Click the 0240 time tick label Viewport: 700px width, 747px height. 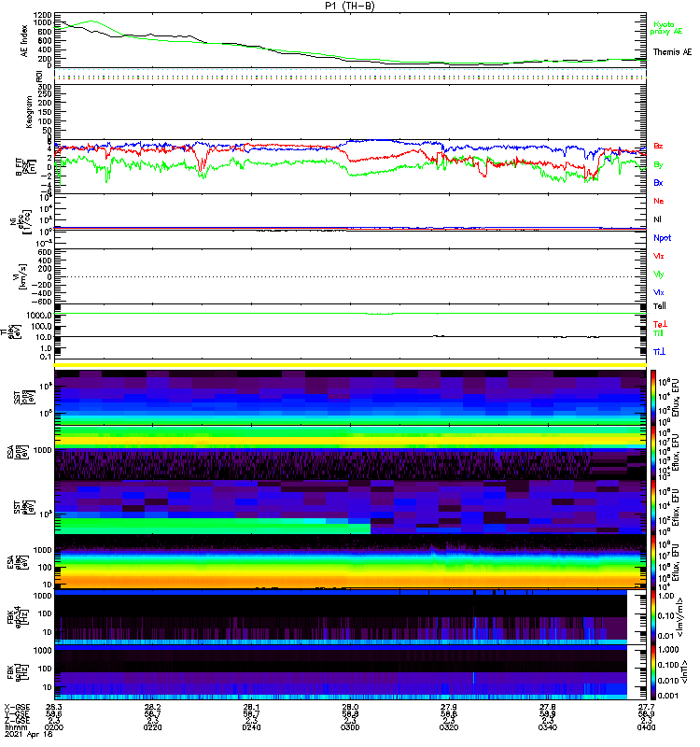251,727
